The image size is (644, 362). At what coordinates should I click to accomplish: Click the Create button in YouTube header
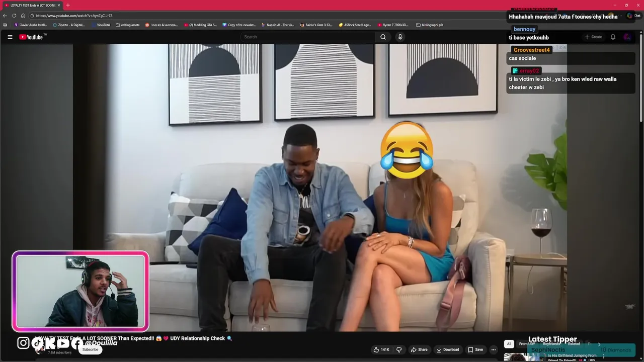tap(593, 37)
